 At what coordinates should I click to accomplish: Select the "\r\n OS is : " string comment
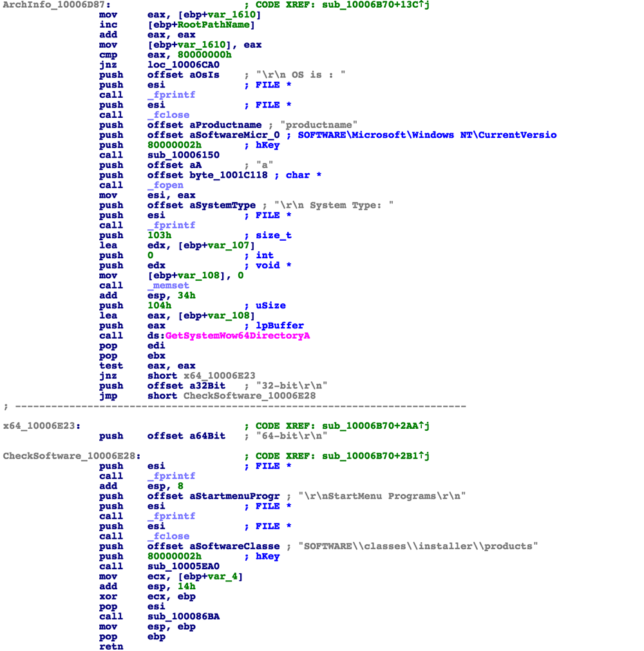pyautogui.click(x=301, y=75)
